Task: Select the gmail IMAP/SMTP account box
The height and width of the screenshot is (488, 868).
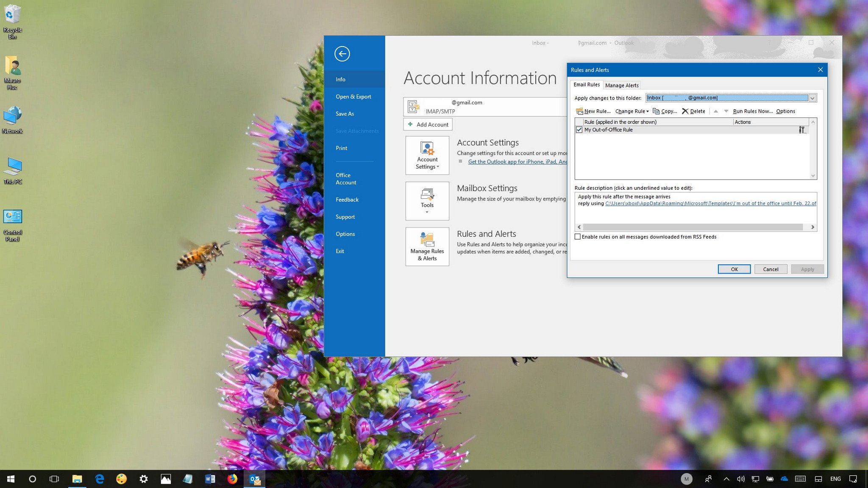Action: tap(485, 107)
